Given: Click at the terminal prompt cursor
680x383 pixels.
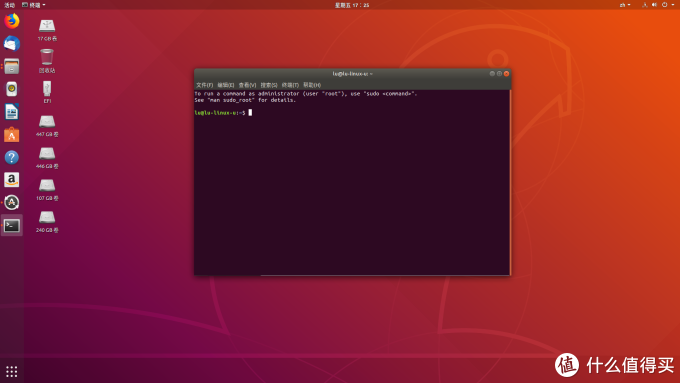Looking at the screenshot, I should (250, 113).
